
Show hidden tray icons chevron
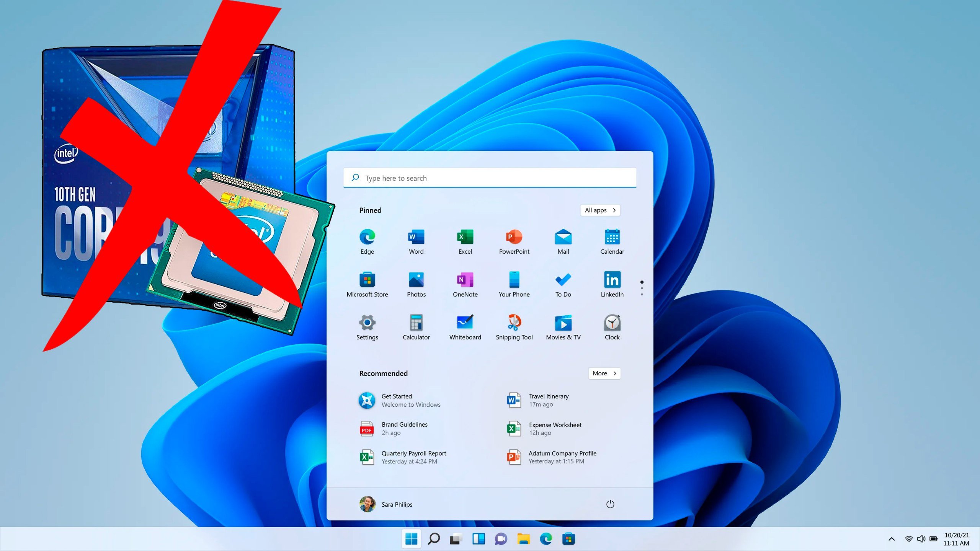[892, 539]
